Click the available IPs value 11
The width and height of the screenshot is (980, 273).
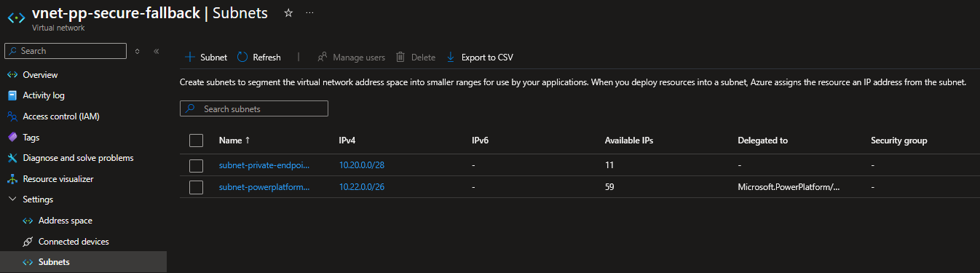[609, 165]
